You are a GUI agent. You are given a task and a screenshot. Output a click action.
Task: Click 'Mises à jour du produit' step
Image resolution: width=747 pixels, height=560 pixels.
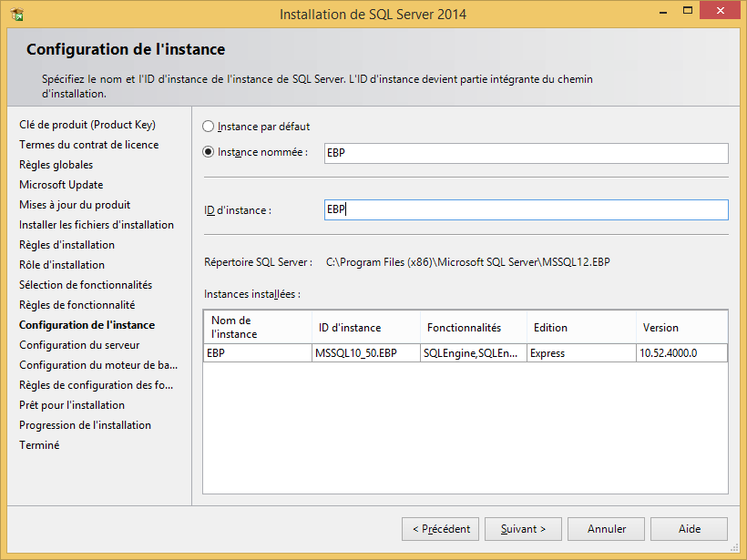pyautogui.click(x=75, y=205)
